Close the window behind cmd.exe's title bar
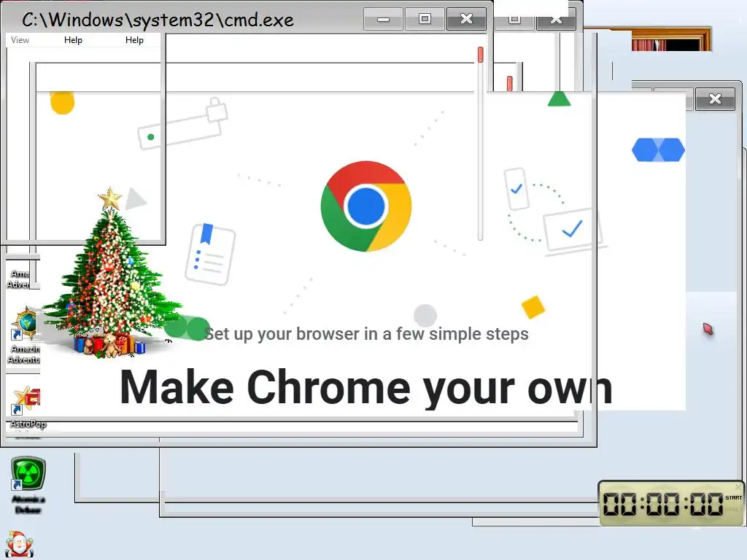Screen dimensions: 747x560 (556, 20)
